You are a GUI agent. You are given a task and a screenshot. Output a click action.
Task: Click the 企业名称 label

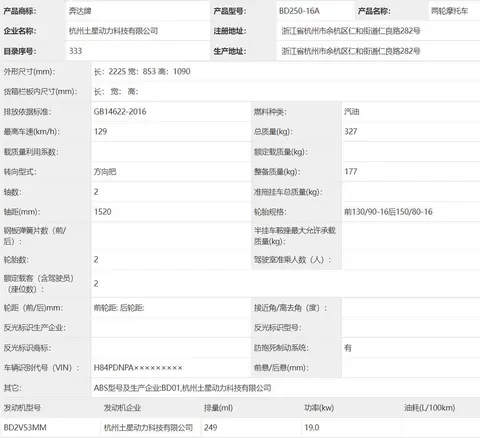[20, 31]
